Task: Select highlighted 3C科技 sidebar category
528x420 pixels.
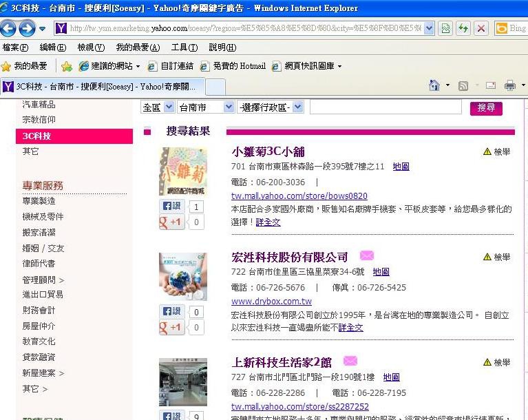Action: click(74, 136)
